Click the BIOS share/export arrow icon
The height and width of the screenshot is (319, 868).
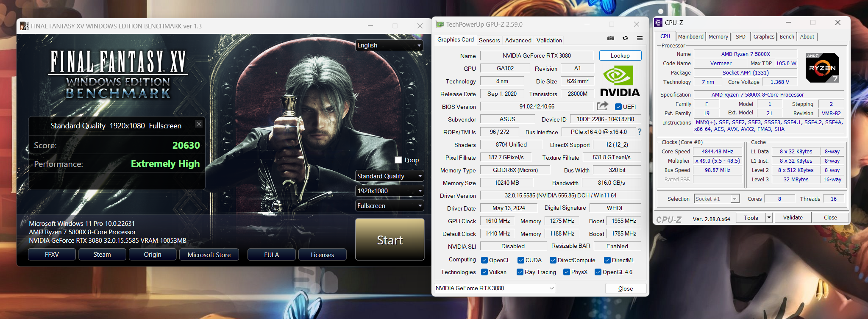[602, 106]
